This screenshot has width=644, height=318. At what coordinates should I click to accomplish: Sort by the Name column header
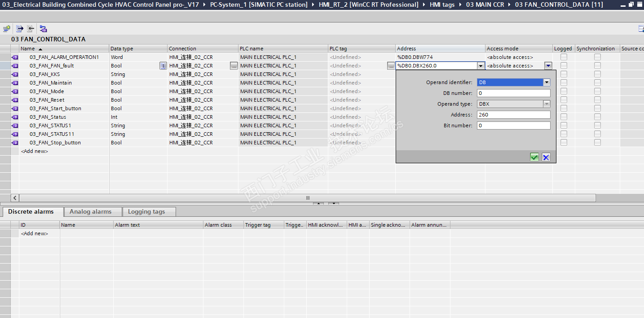click(64, 49)
